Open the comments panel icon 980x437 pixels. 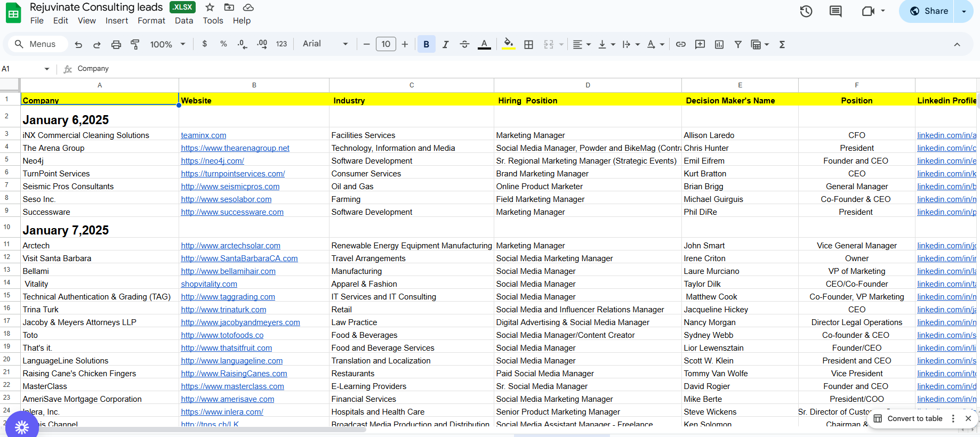[836, 11]
